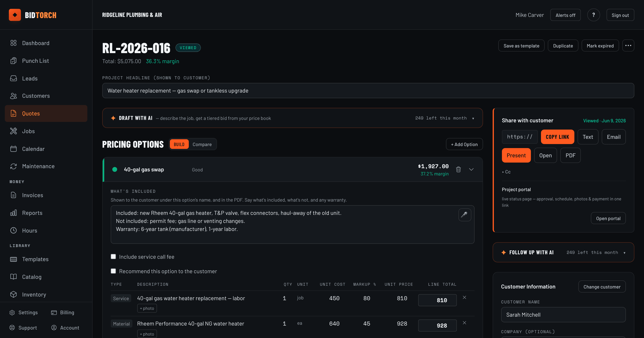The height and width of the screenshot is (338, 644).
Task: Select Quotes in the sidebar
Action: [46, 113]
